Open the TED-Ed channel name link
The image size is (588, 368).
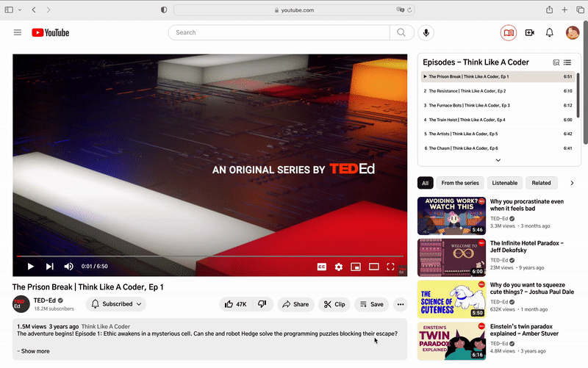pyautogui.click(x=45, y=300)
